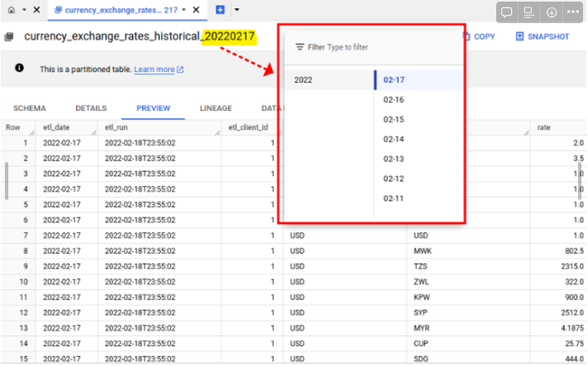Click the rate value 25.75
The width and height of the screenshot is (588, 366).
coord(575,344)
